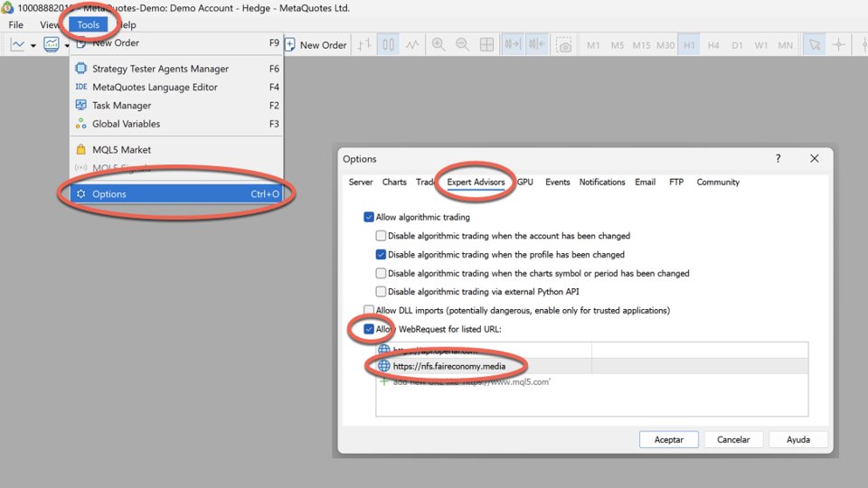Open the H4 timeframe

(x=713, y=45)
